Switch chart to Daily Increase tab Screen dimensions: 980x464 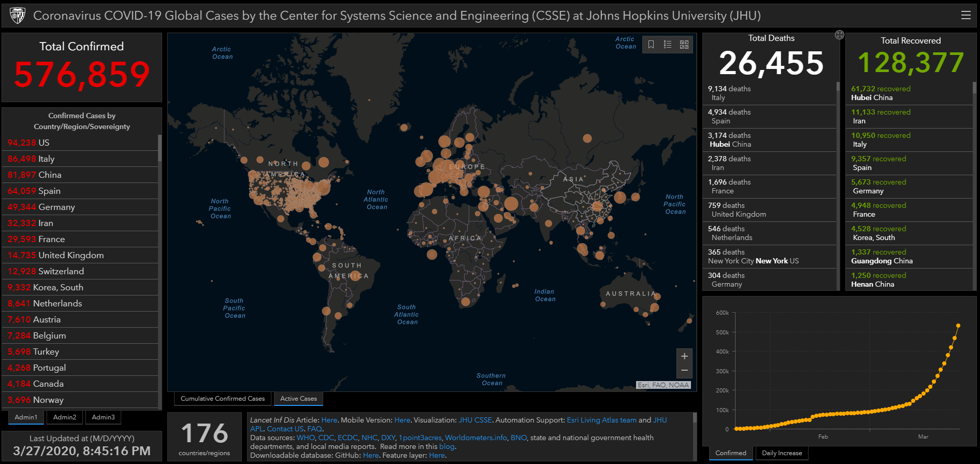point(782,453)
